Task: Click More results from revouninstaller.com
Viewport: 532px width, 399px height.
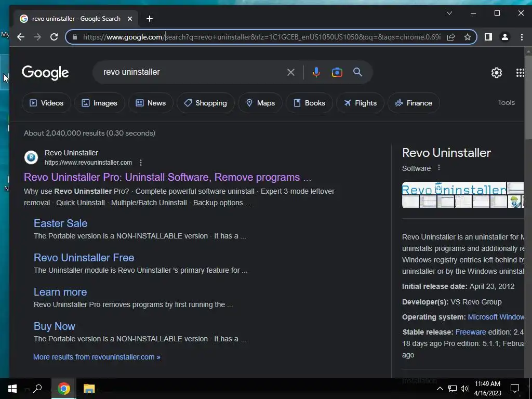Action: pyautogui.click(x=97, y=357)
